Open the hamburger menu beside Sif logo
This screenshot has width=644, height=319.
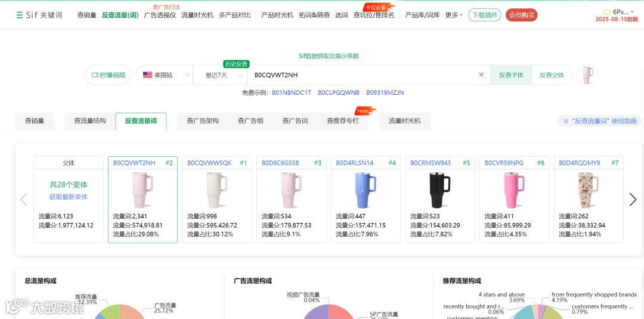[19, 15]
